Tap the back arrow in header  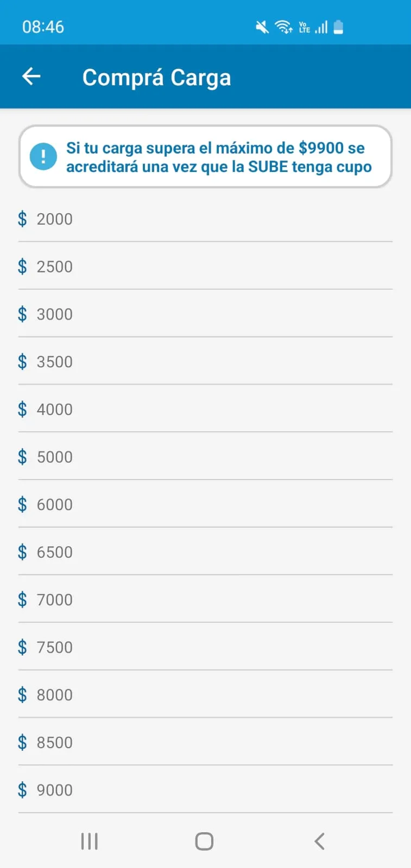tap(31, 76)
